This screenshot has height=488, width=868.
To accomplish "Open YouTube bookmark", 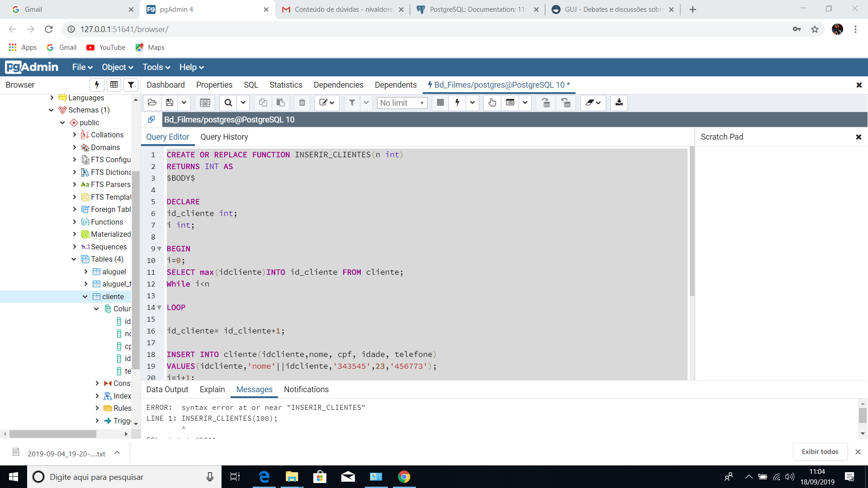I will (106, 47).
